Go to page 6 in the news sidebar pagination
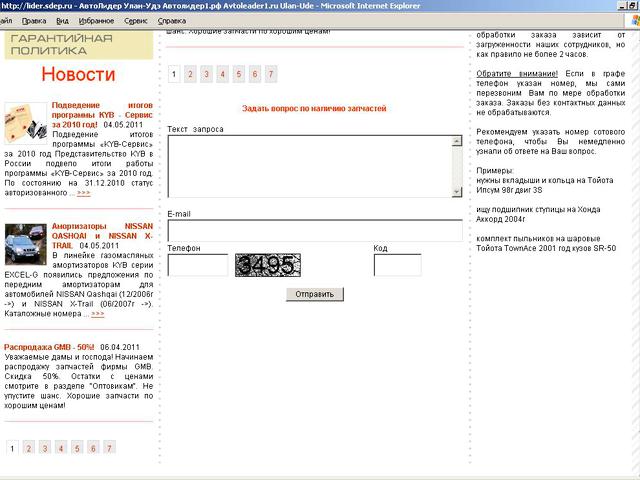640x480 pixels. click(93, 448)
